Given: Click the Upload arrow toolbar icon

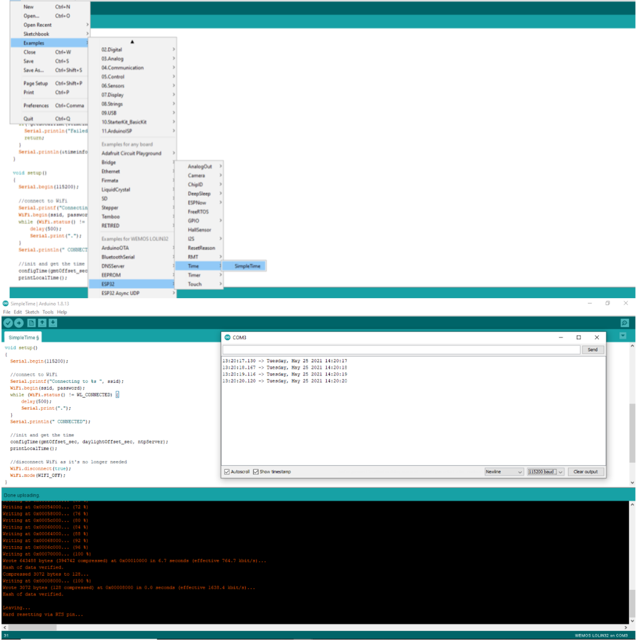Looking at the screenshot, I should 19,323.
